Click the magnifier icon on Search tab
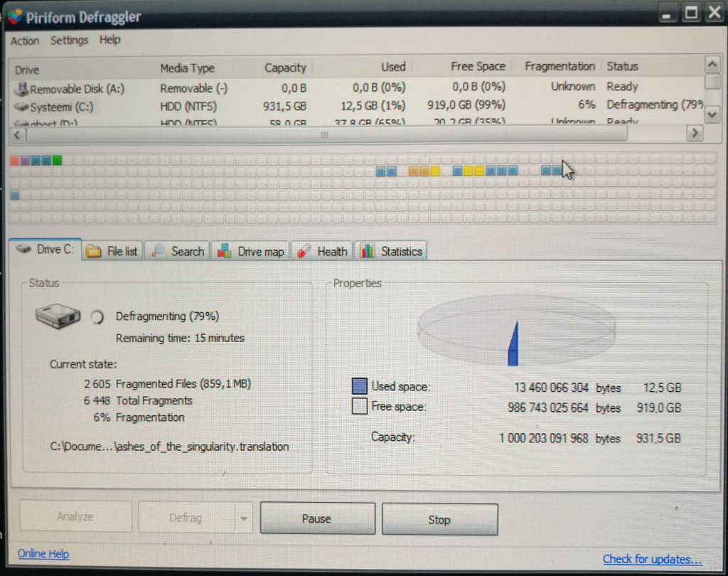The height and width of the screenshot is (576, 728). [158, 250]
